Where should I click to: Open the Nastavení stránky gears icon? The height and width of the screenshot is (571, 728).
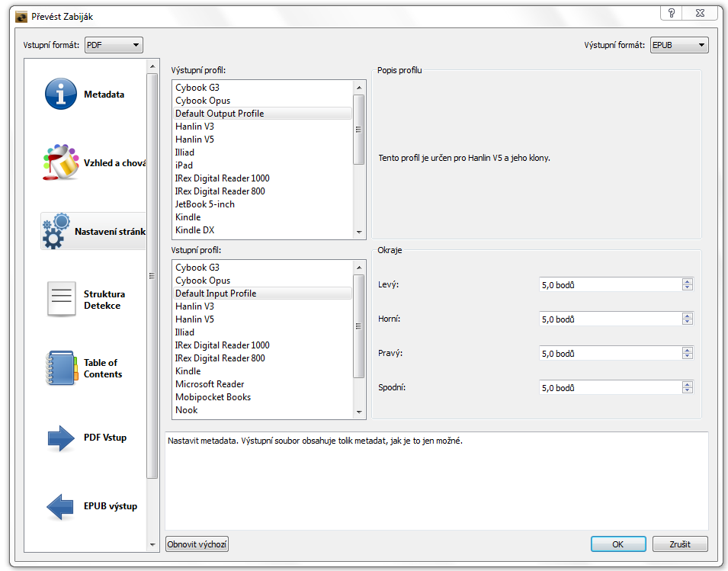(x=56, y=231)
